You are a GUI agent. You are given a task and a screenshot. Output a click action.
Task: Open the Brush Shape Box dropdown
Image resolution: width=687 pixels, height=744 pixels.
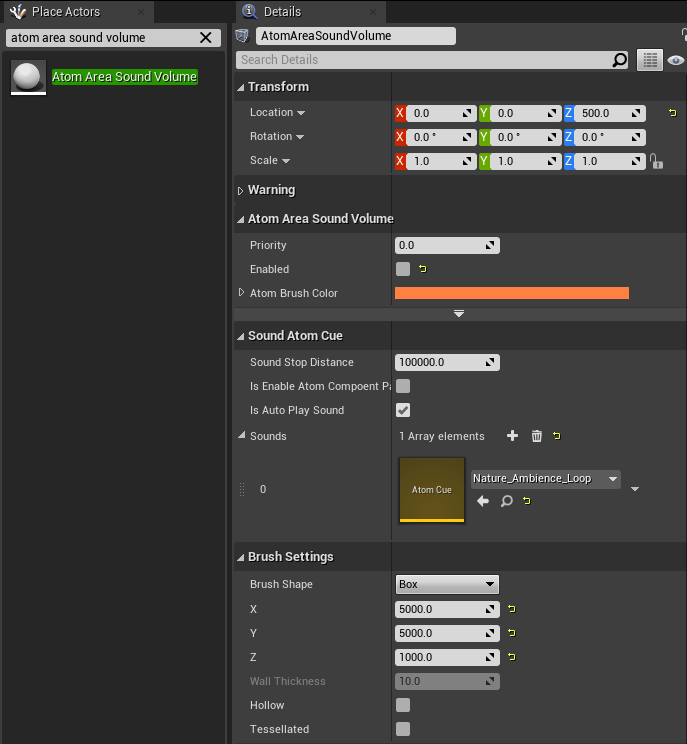[x=447, y=585]
